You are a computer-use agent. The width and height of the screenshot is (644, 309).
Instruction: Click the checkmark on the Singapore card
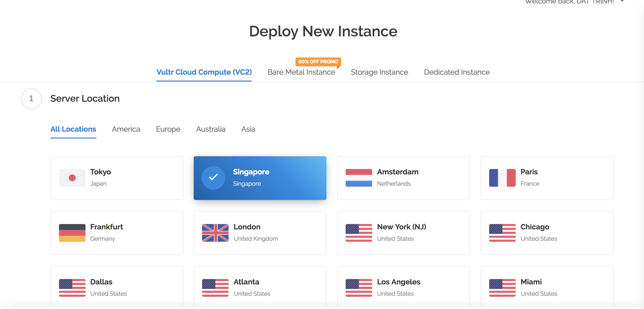coord(213,178)
